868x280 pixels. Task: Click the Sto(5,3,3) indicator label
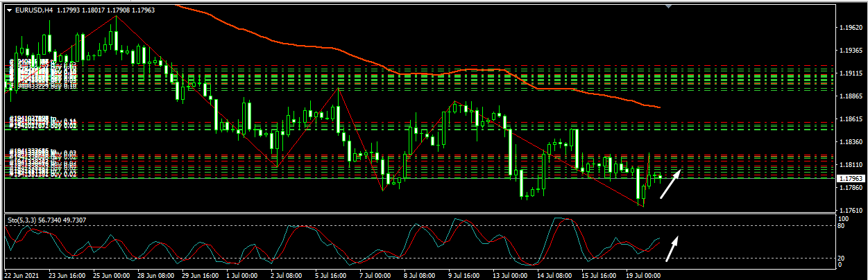[27, 220]
